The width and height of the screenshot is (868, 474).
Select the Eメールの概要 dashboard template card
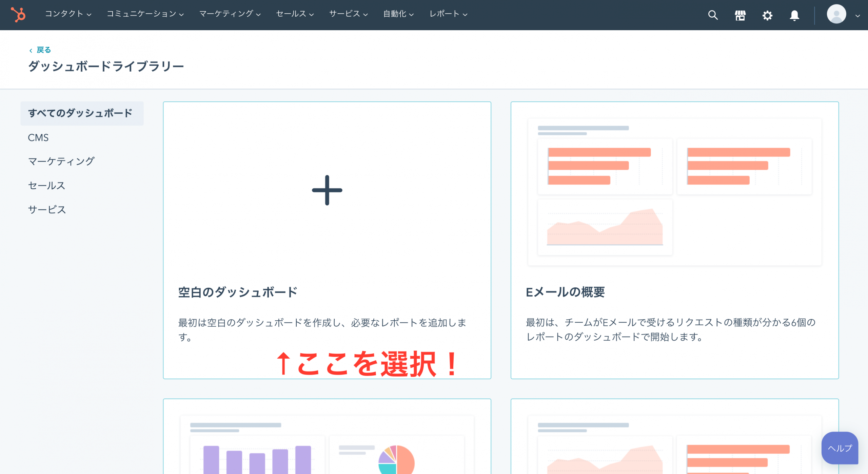pyautogui.click(x=674, y=240)
